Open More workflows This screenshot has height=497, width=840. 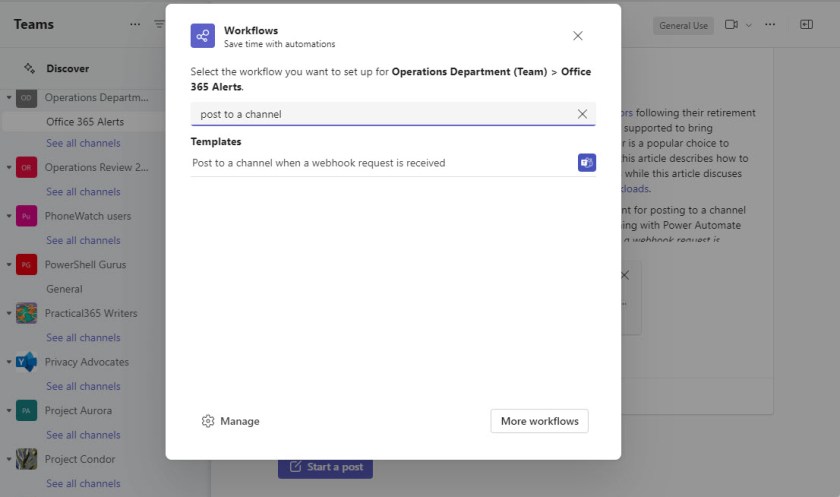(x=539, y=421)
